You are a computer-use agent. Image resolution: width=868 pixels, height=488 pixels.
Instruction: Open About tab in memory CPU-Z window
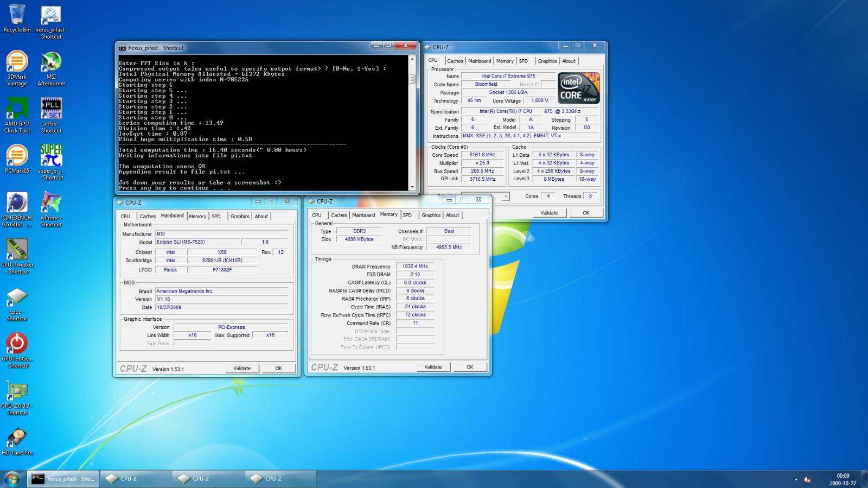coord(452,215)
